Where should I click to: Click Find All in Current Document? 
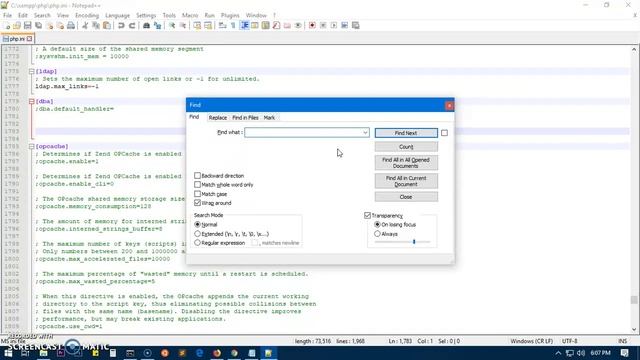(x=406, y=181)
